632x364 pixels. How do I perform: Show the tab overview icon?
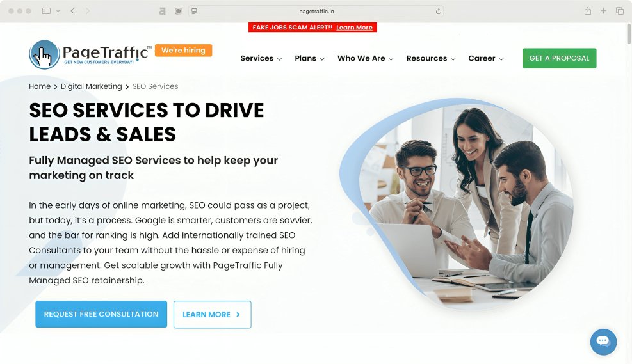pyautogui.click(x=619, y=11)
